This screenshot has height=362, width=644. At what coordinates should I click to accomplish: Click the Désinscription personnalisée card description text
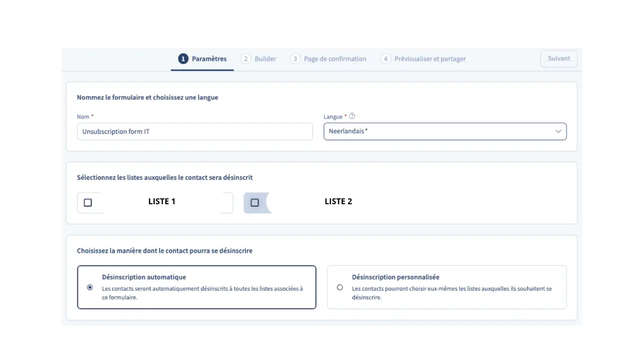point(451,293)
